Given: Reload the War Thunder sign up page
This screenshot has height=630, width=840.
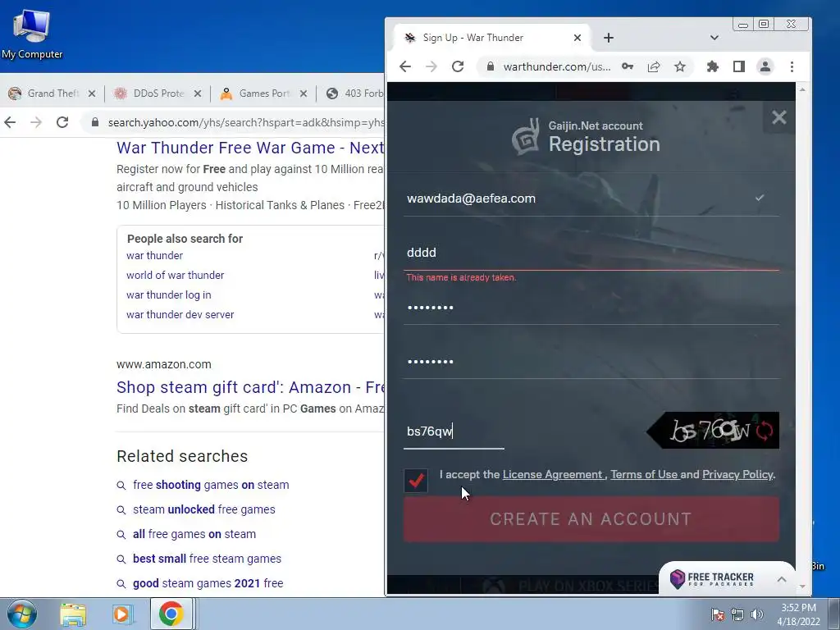Looking at the screenshot, I should [x=458, y=66].
